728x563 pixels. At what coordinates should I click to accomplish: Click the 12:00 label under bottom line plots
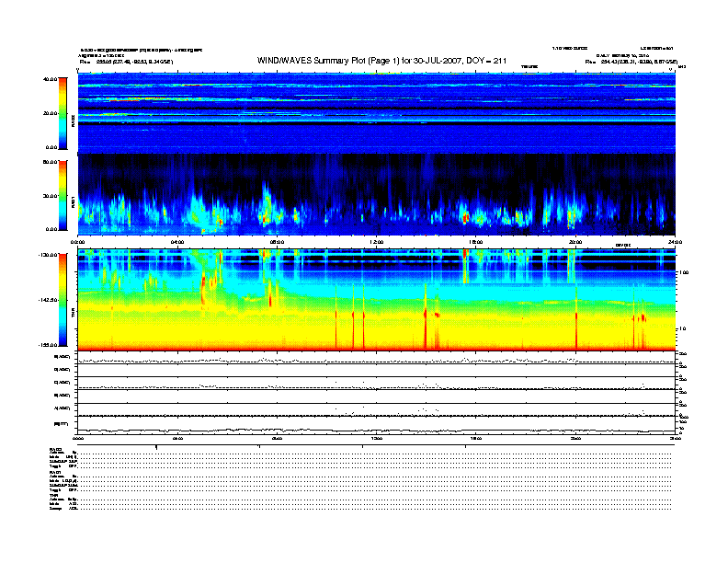pos(377,439)
